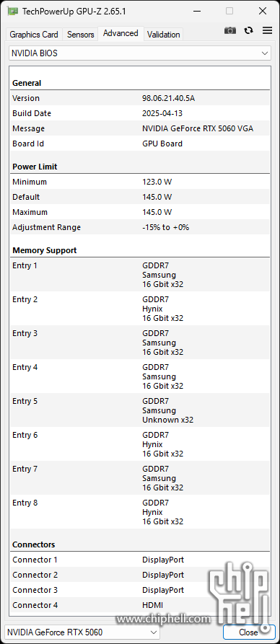Select the Validation tab
The width and height of the screenshot is (280, 644).
click(x=164, y=35)
